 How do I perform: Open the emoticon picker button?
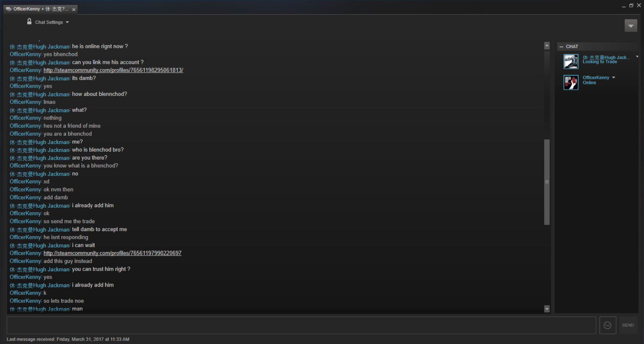pos(607,325)
